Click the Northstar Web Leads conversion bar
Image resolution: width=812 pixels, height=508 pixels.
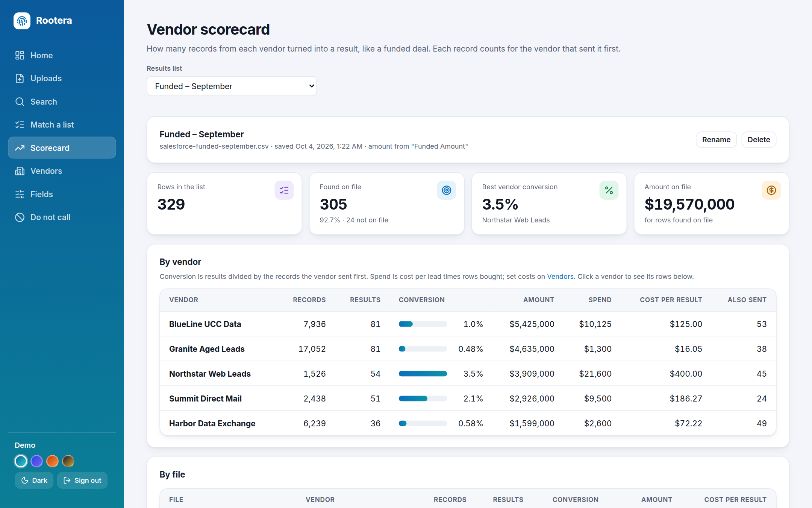pos(423,374)
